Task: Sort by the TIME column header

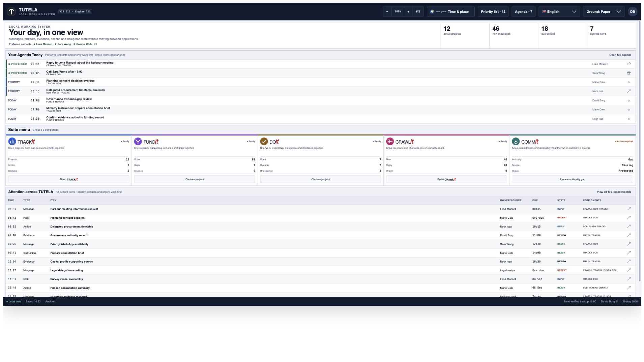Action: tap(11, 200)
